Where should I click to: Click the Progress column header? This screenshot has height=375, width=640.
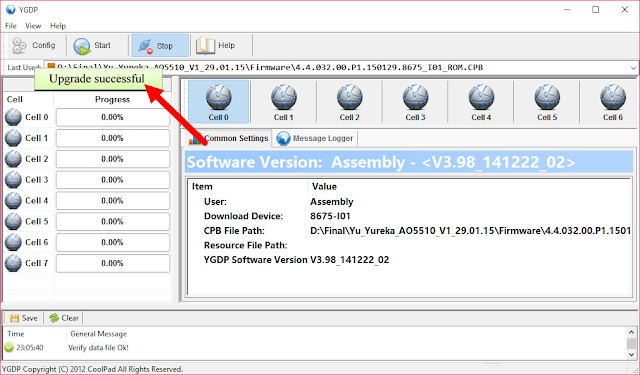112,100
